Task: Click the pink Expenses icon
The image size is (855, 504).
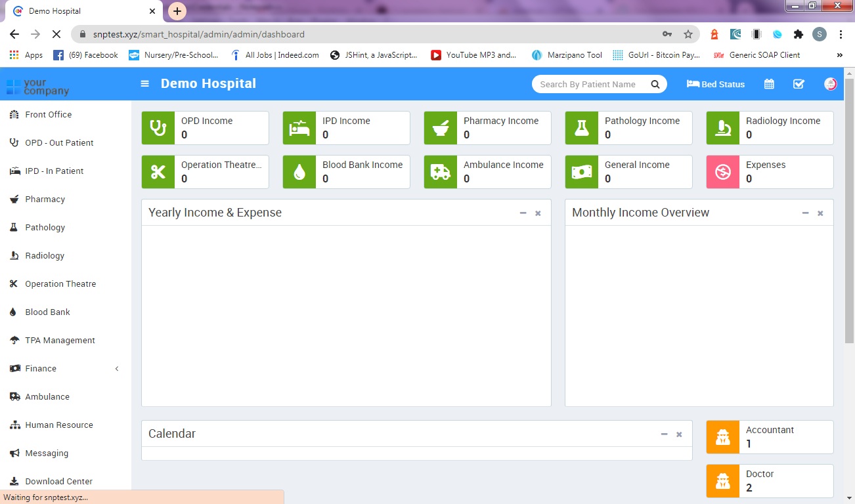Action: [723, 172]
